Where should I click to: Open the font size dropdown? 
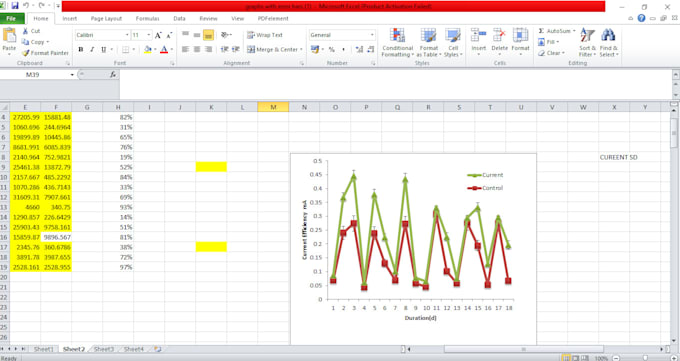coord(149,35)
